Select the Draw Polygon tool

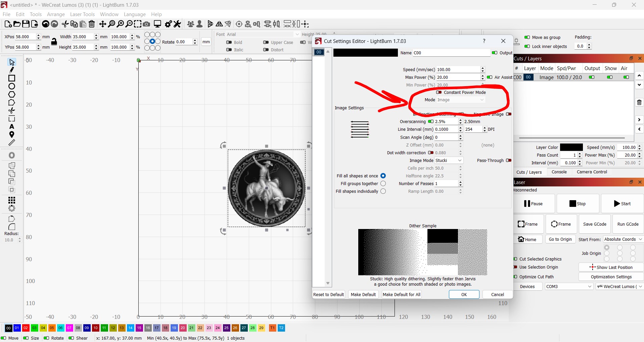(x=12, y=95)
